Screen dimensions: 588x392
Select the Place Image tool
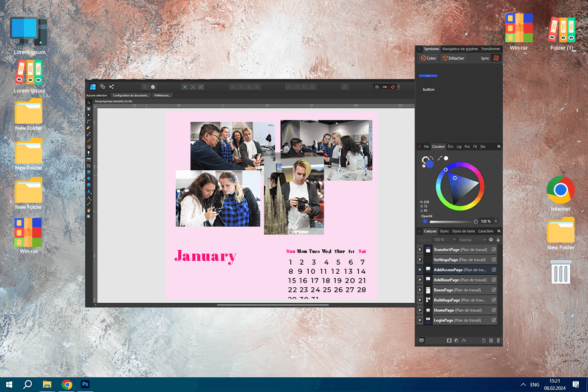coord(89,159)
